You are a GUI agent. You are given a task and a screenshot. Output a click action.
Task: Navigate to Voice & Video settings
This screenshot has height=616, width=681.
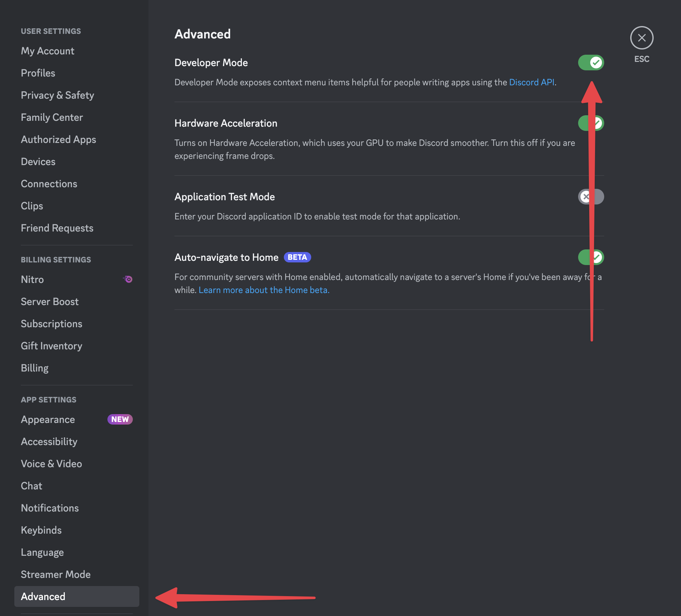coord(52,463)
